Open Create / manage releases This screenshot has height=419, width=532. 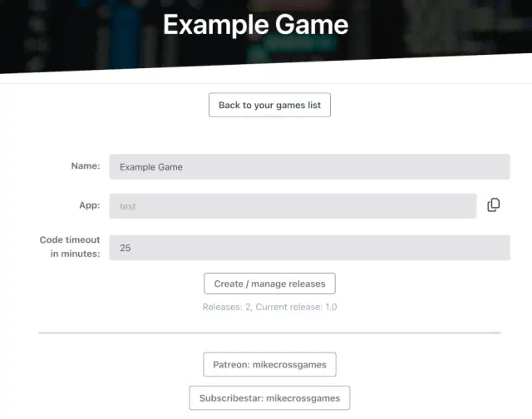(269, 283)
